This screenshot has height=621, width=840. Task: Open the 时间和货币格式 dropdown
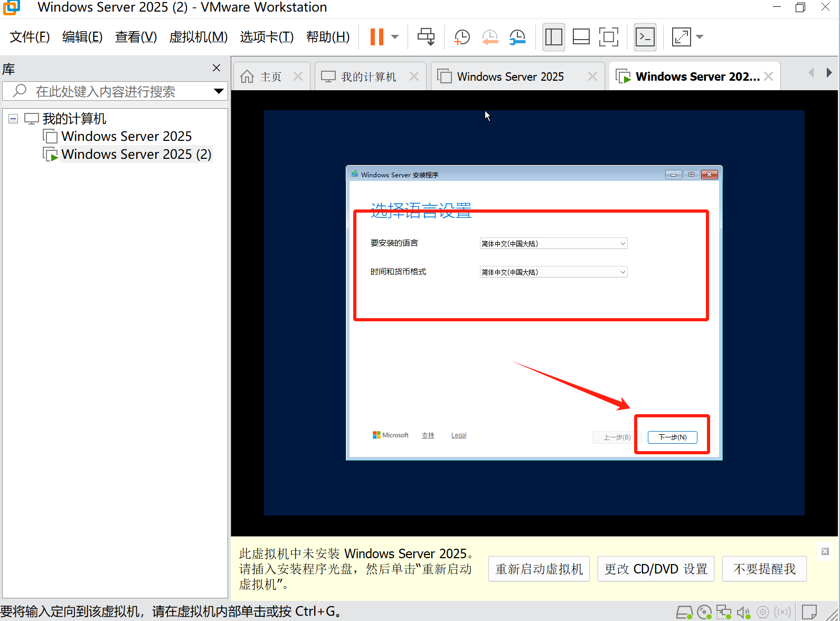553,272
